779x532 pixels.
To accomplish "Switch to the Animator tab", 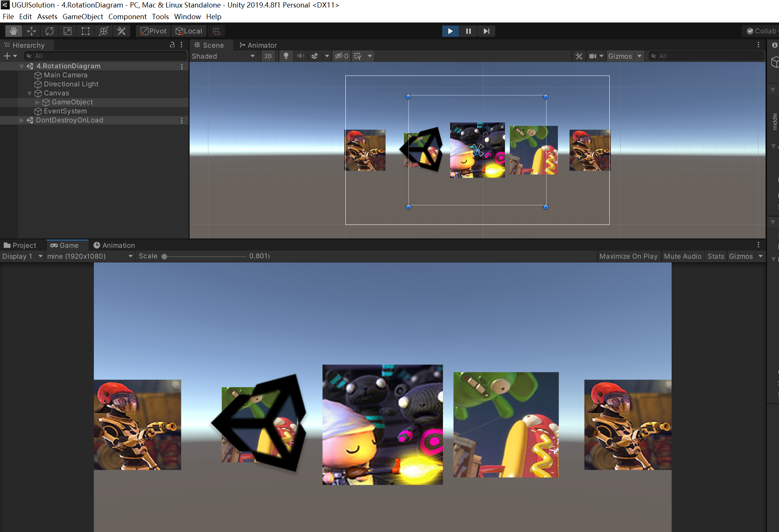I will 258,45.
